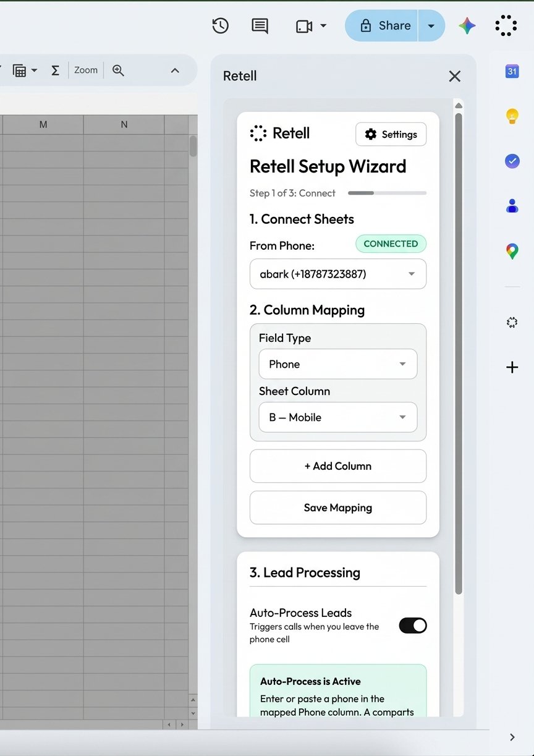Screen dimensions: 534x756
Task: Open Google Keep lightbulb icon
Action: tap(512, 116)
